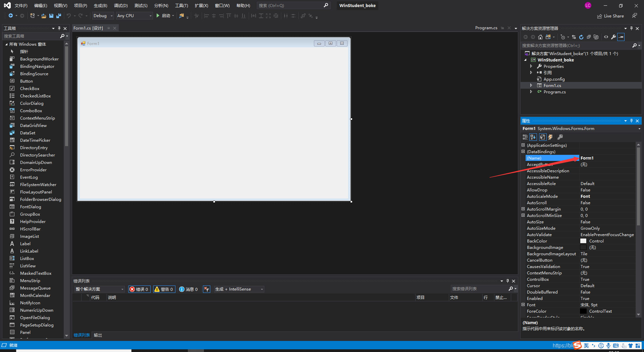
Task: Select DataGridView in the toolbox
Action: 33,126
